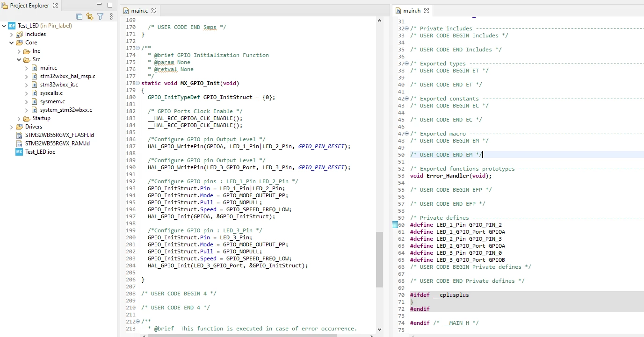Viewport: 644px width, 337px height.
Task: Switch to the main.h editor tab
Action: click(412, 10)
